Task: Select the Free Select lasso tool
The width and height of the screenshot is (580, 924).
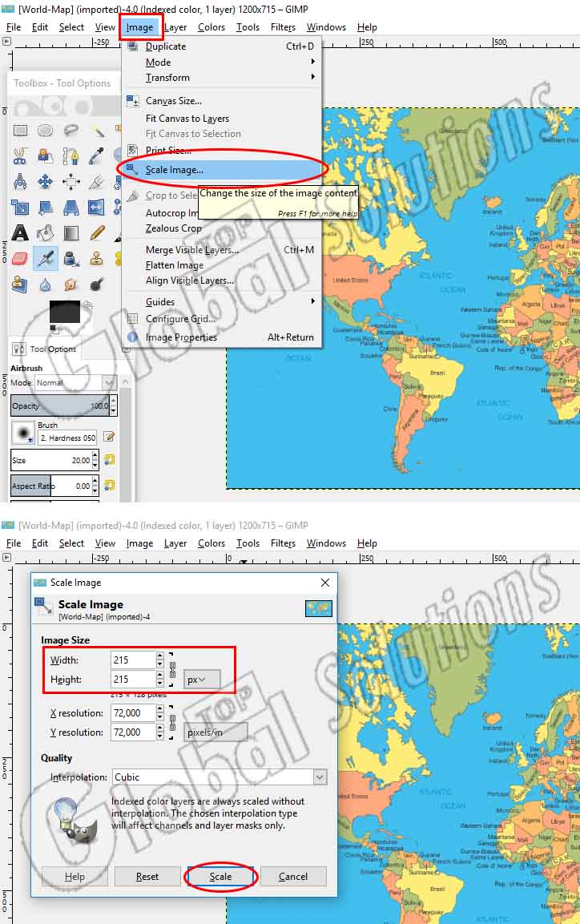Action: [71, 131]
